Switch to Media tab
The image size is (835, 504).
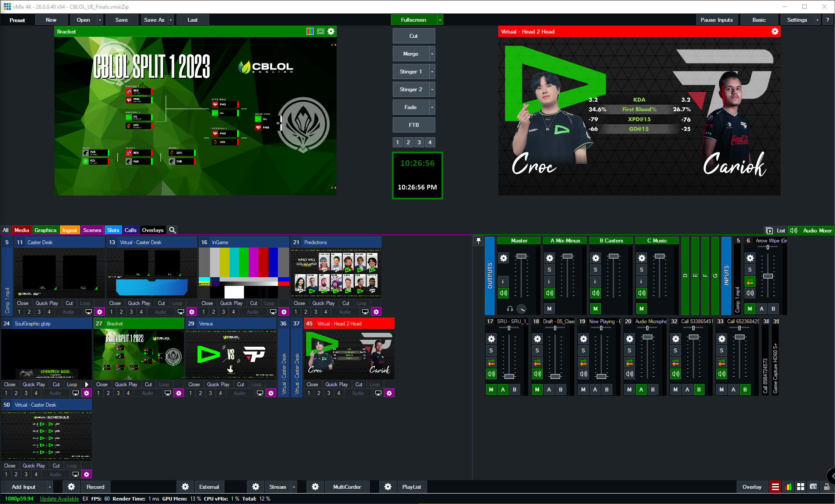point(21,230)
